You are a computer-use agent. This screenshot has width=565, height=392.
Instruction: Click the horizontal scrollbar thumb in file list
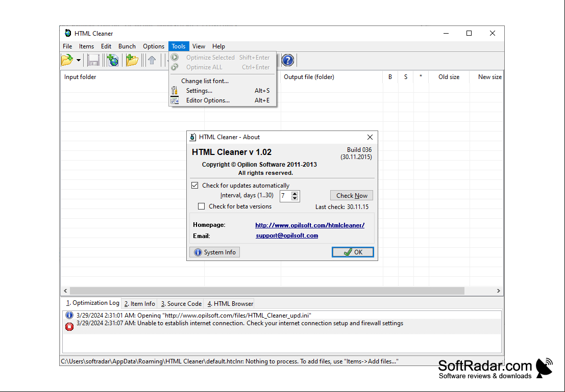tap(267, 291)
